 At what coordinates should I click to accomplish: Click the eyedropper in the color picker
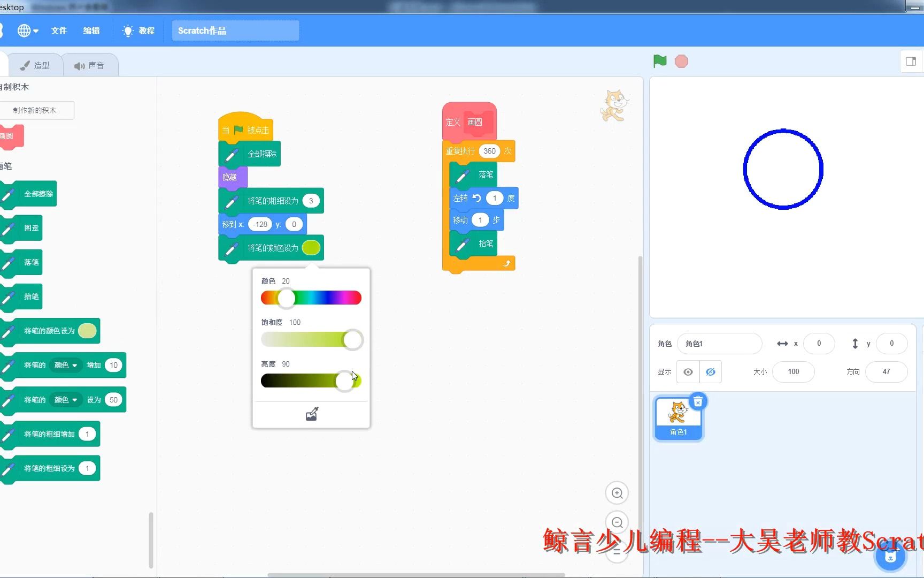(x=311, y=413)
